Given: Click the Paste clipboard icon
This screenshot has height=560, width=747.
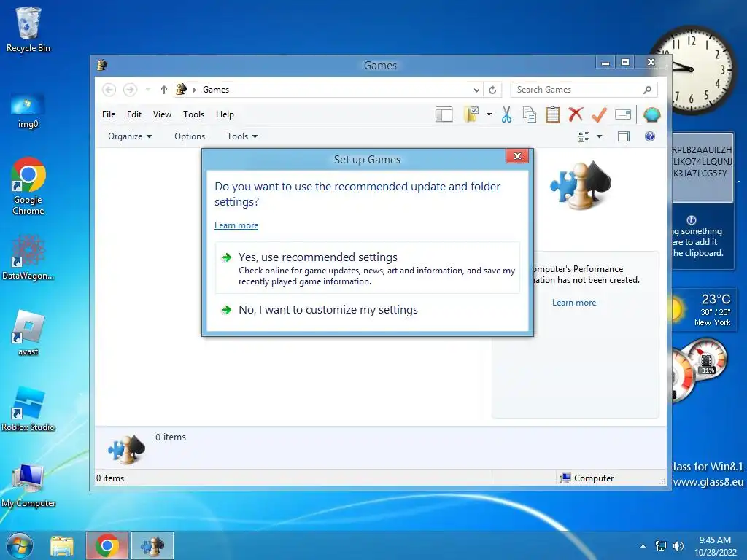Looking at the screenshot, I should pyautogui.click(x=553, y=114).
